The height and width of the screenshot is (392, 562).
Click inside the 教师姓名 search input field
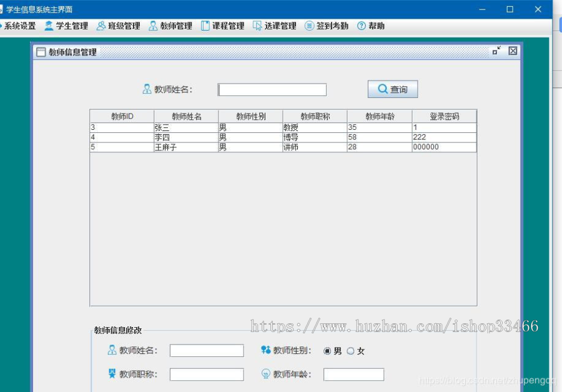tap(271, 89)
